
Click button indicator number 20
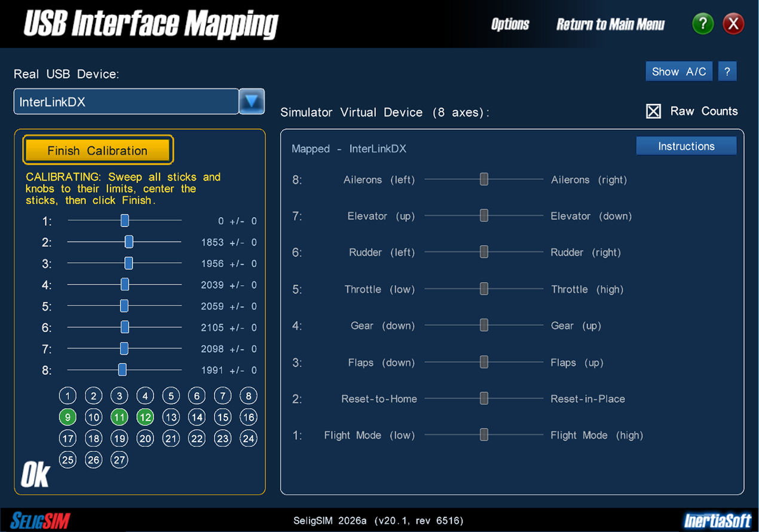(145, 439)
